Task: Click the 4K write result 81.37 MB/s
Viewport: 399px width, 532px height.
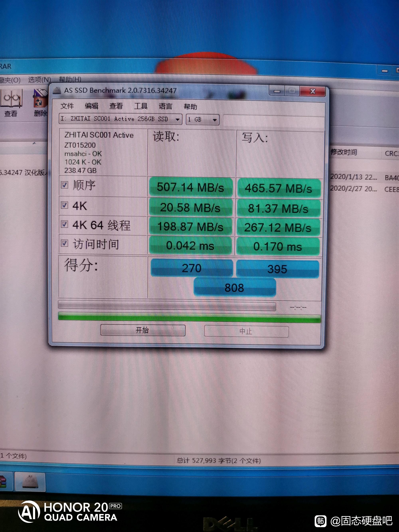Action: tap(278, 208)
